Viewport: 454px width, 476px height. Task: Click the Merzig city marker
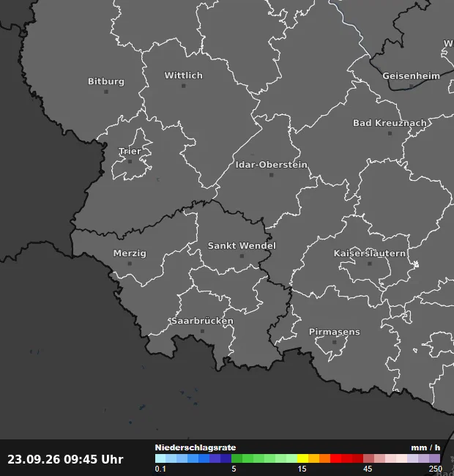(x=130, y=264)
